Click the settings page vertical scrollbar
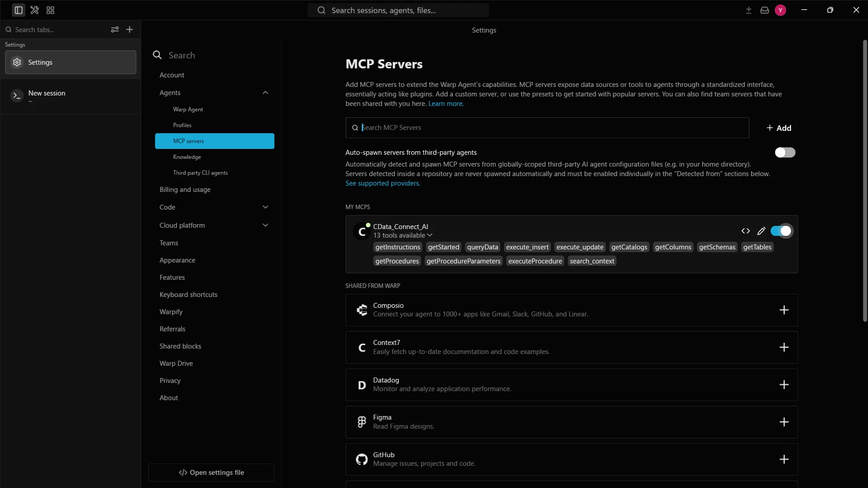868x488 pixels. [865, 181]
